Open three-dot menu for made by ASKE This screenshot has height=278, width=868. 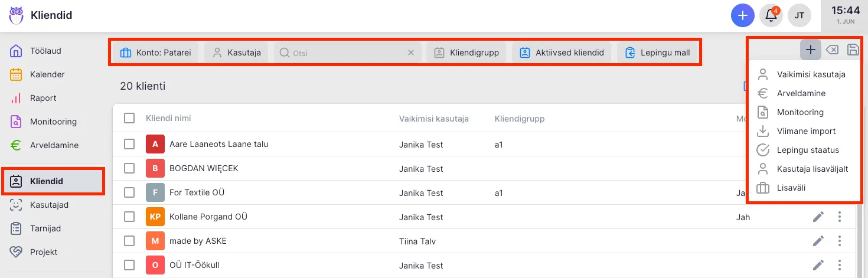(x=839, y=241)
